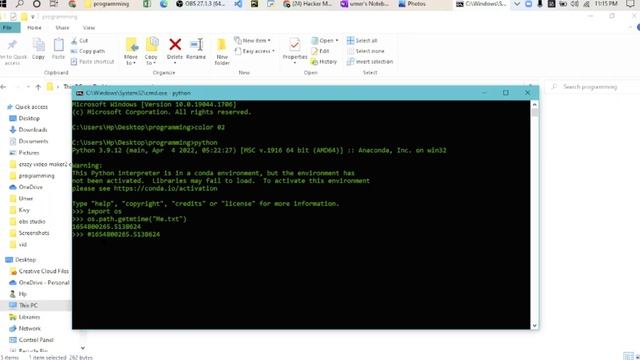Click the Properties icon

[x=294, y=44]
